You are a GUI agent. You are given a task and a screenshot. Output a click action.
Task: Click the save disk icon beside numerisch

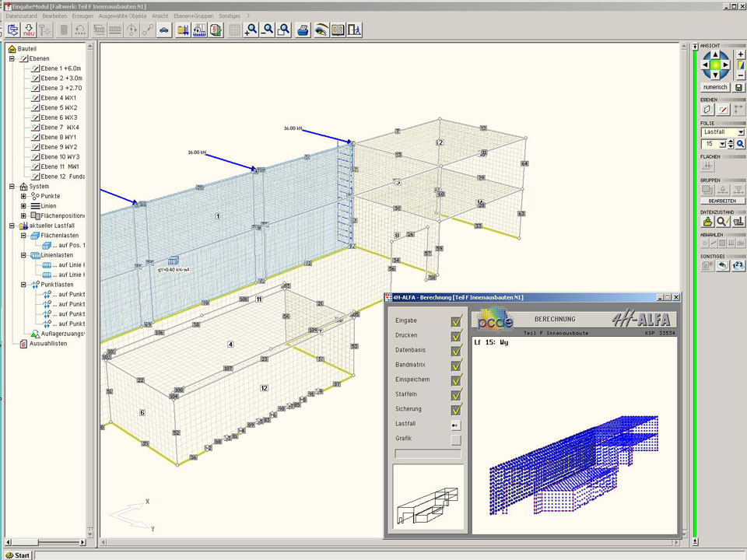pyautogui.click(x=739, y=87)
